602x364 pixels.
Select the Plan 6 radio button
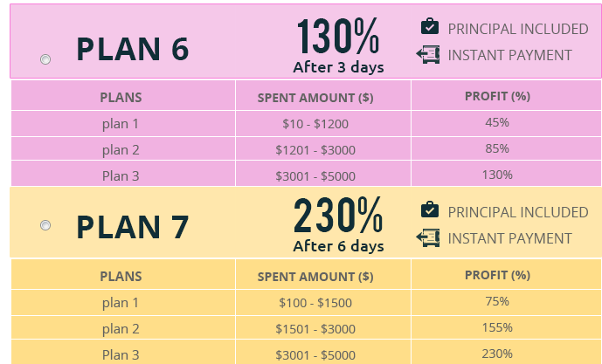[x=45, y=58]
